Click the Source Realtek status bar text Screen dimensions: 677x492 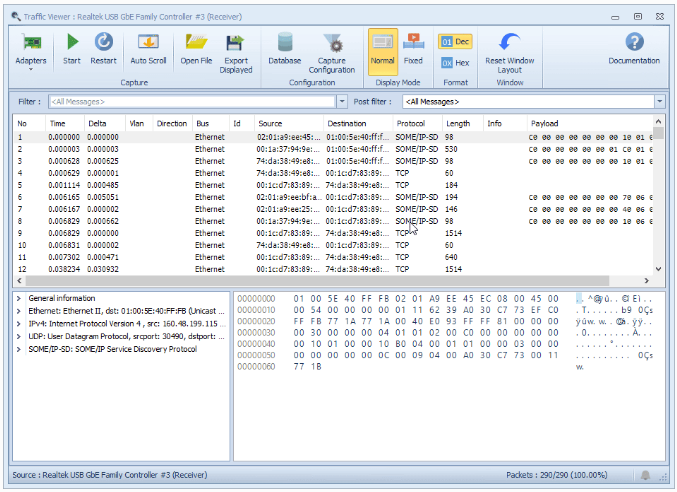pyautogui.click(x=110, y=475)
